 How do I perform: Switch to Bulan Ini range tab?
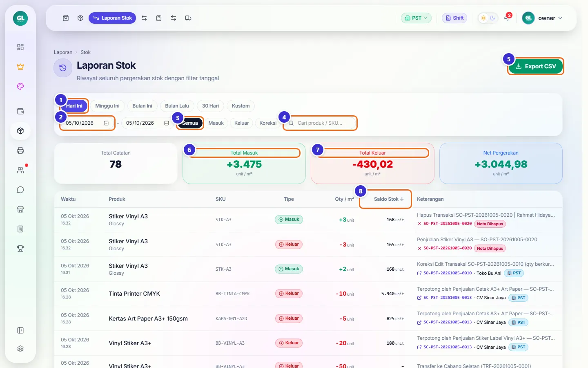142,106
